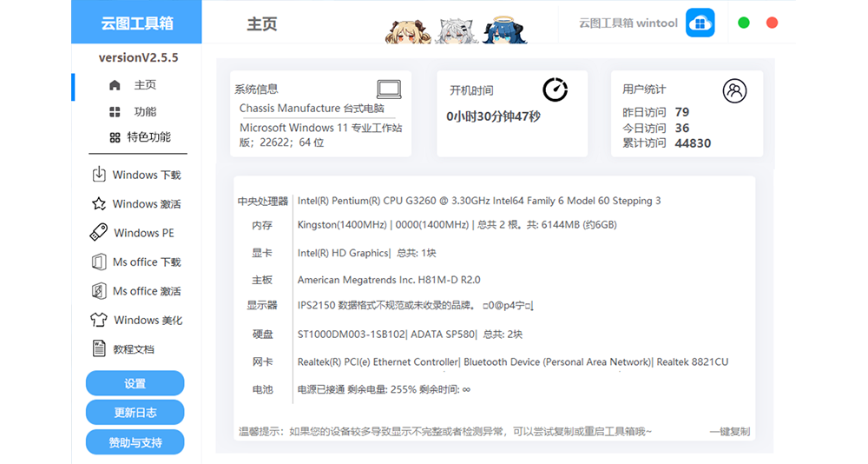Click the uptime value 0小时30分钟47秒
The image size is (868, 464).
(493, 116)
